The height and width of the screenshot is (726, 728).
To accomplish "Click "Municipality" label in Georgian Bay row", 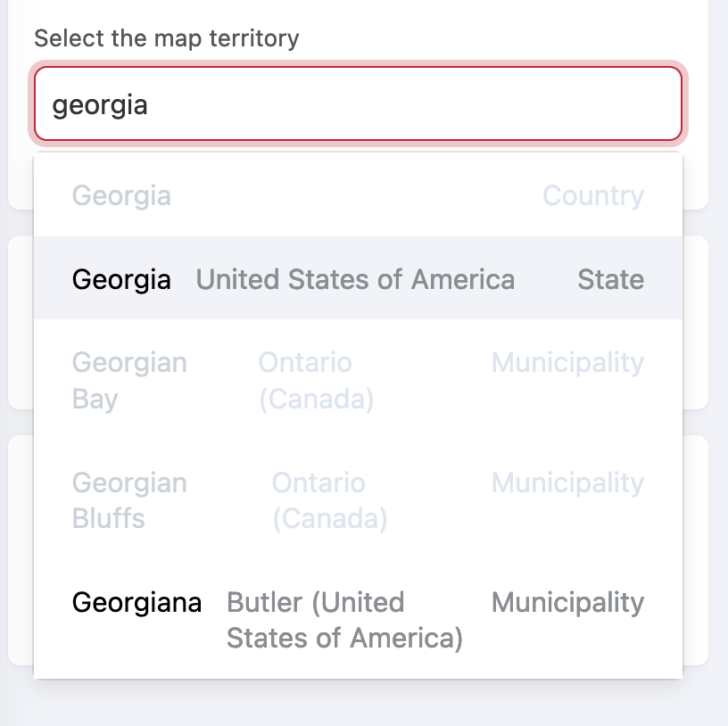I will tap(567, 362).
